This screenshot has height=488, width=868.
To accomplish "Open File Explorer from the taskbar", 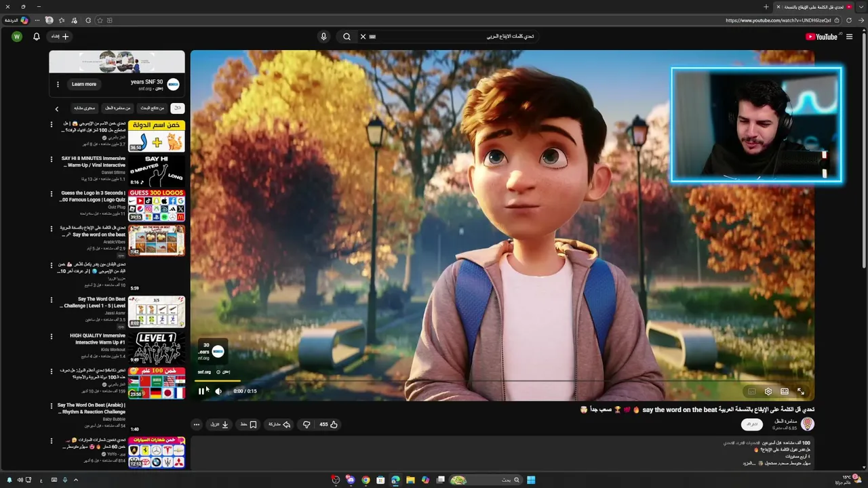I will pyautogui.click(x=410, y=480).
